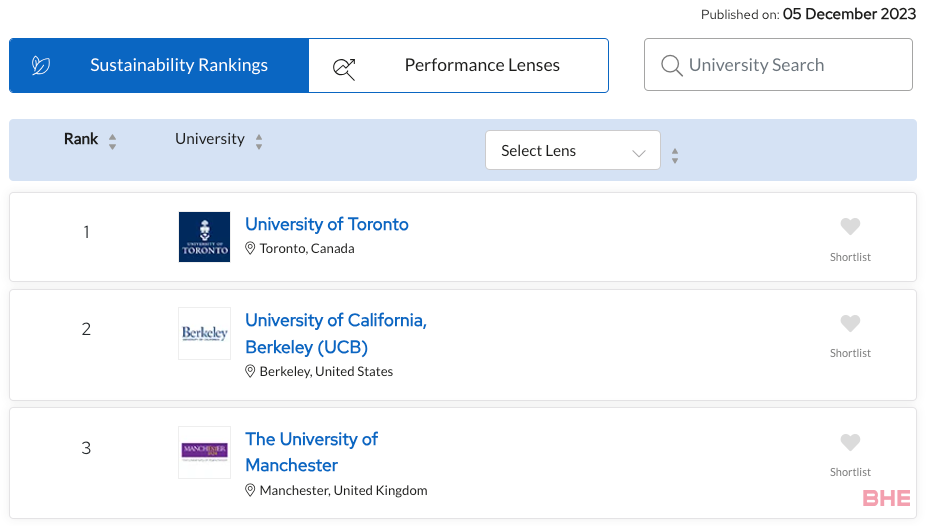Switch to the Performance Lenses tab
The height and width of the screenshot is (526, 930).
click(458, 65)
